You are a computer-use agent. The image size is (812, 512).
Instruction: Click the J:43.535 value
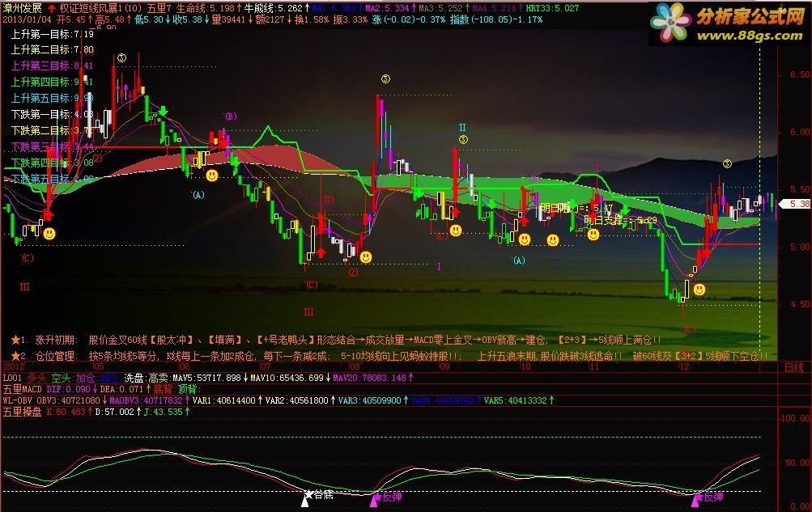(x=165, y=412)
